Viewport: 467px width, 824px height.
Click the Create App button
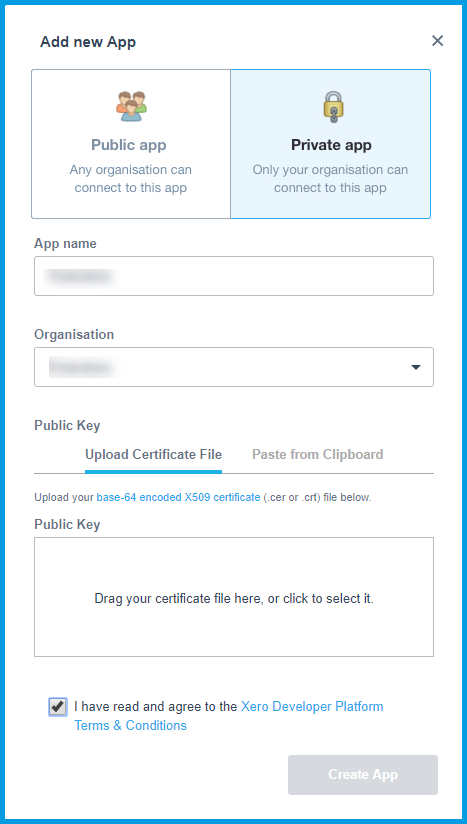click(362, 775)
